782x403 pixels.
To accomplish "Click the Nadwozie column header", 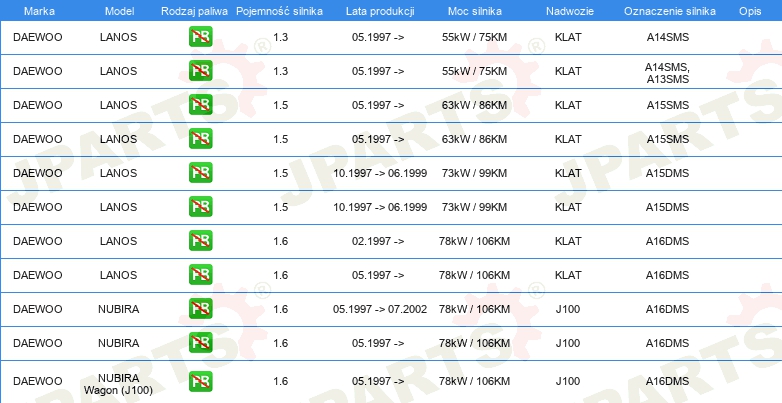I will [x=570, y=11].
